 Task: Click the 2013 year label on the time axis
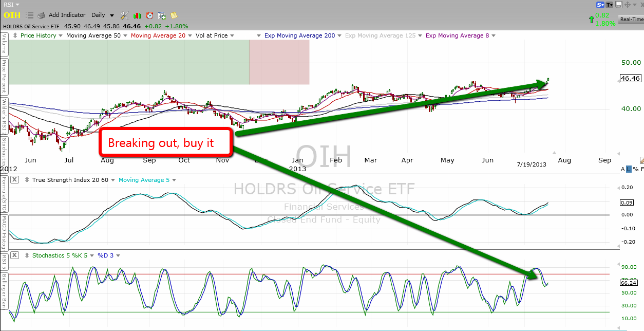tap(298, 169)
